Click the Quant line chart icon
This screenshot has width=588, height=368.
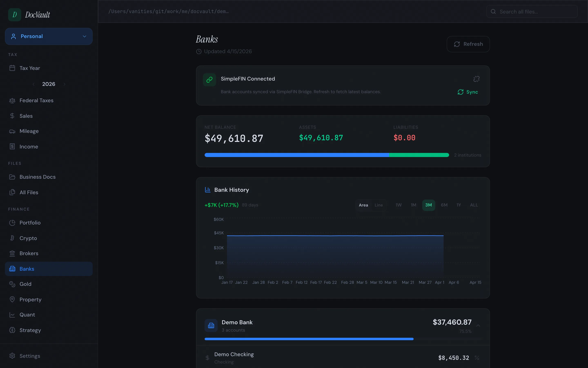coord(12,315)
